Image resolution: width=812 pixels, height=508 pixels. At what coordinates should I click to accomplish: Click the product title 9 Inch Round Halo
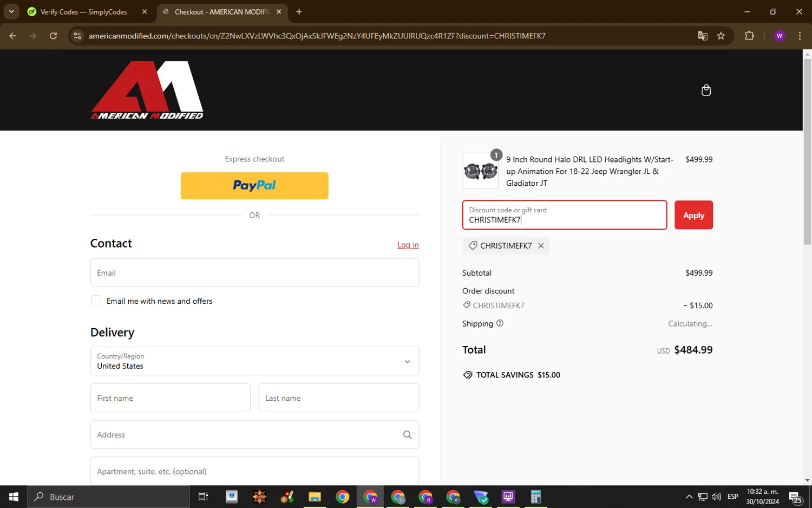[590, 171]
